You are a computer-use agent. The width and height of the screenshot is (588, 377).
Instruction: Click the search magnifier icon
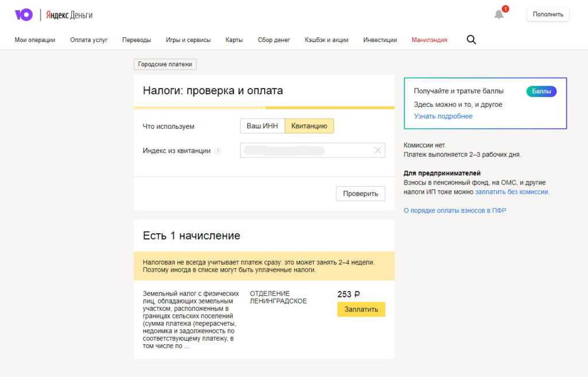[471, 40]
